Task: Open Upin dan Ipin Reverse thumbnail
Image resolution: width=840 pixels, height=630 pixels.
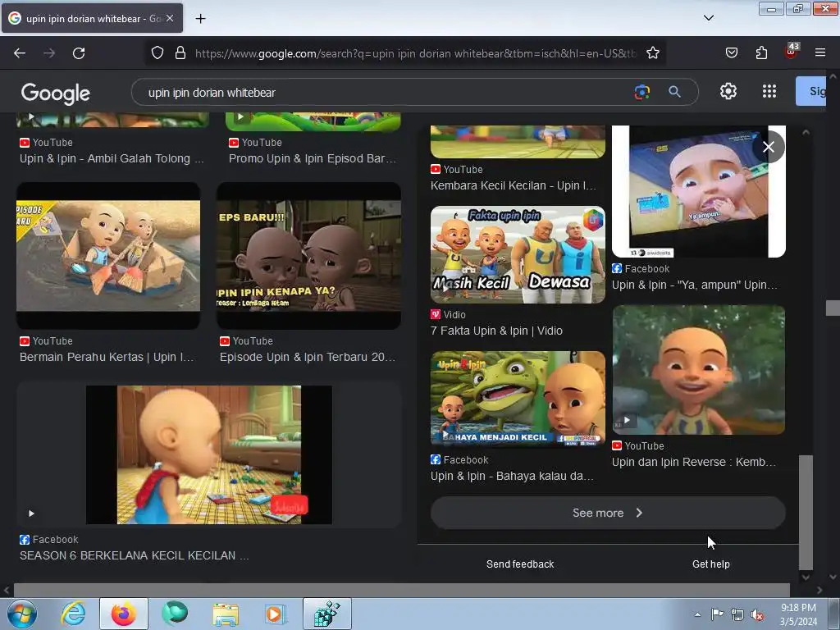Action: [699, 370]
